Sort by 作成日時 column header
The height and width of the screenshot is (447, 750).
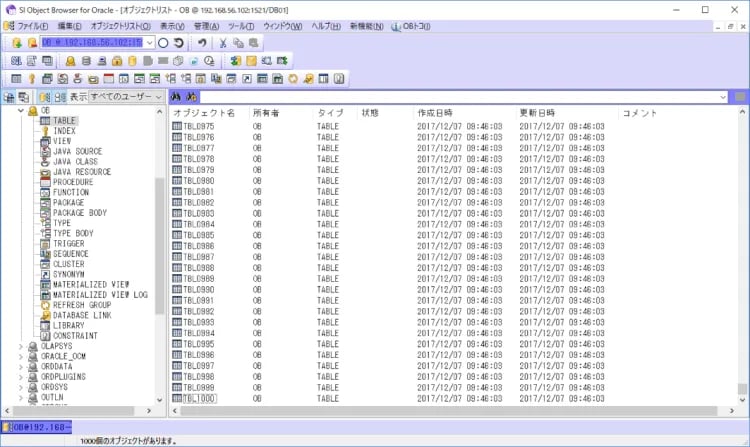point(435,113)
